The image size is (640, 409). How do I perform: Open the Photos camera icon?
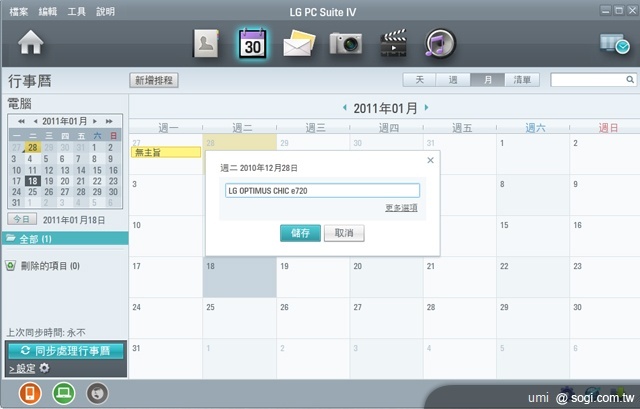pyautogui.click(x=346, y=43)
